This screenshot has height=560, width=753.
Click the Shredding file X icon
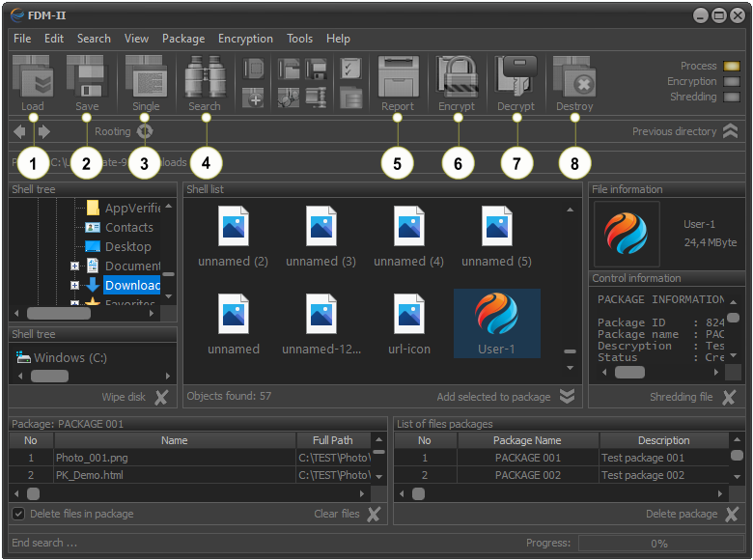(729, 397)
